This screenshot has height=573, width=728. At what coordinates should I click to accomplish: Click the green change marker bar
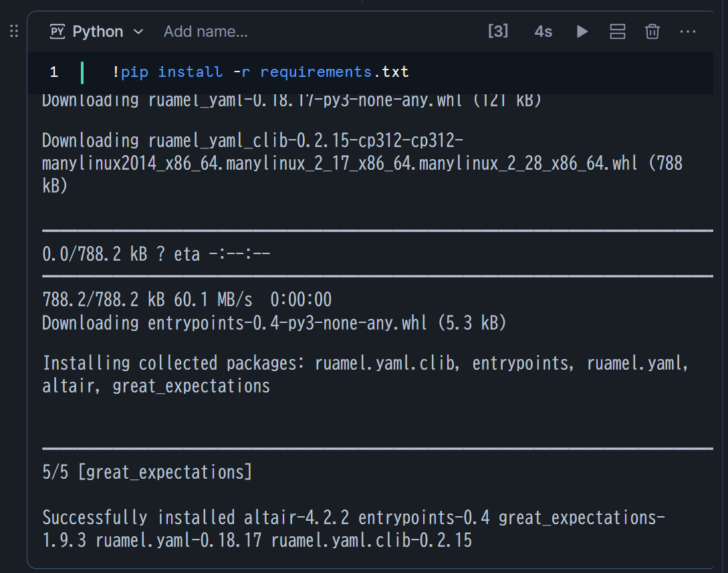pyautogui.click(x=82, y=72)
